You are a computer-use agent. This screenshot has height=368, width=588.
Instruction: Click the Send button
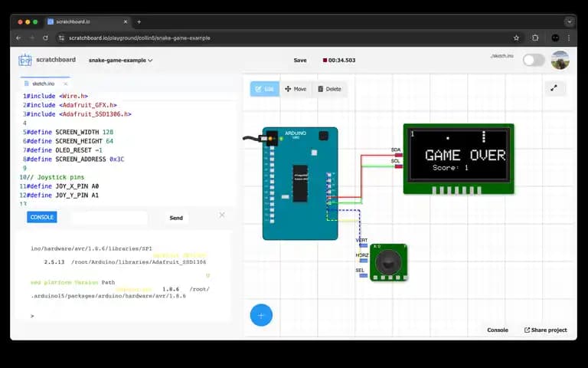pos(176,218)
